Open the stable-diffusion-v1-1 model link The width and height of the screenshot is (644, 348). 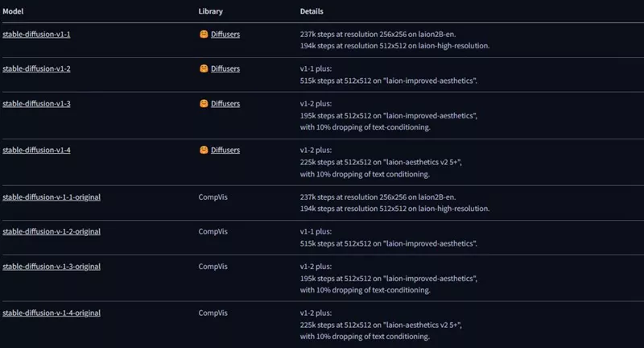(36, 35)
